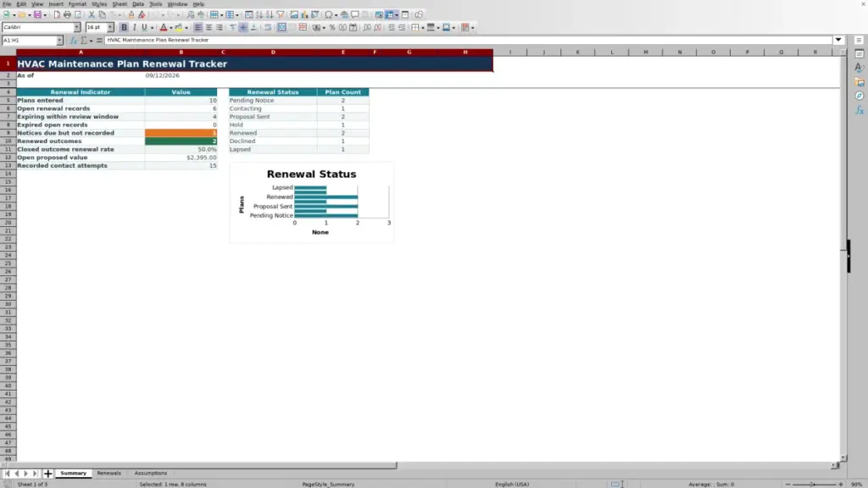Click the Sort Ascending icon

pyautogui.click(x=259, y=15)
